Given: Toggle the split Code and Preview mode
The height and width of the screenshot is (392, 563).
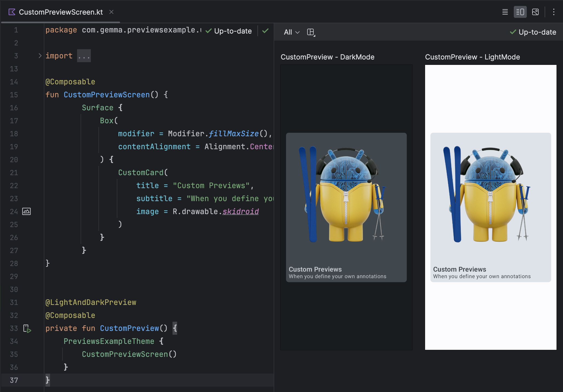Looking at the screenshot, I should click(520, 12).
